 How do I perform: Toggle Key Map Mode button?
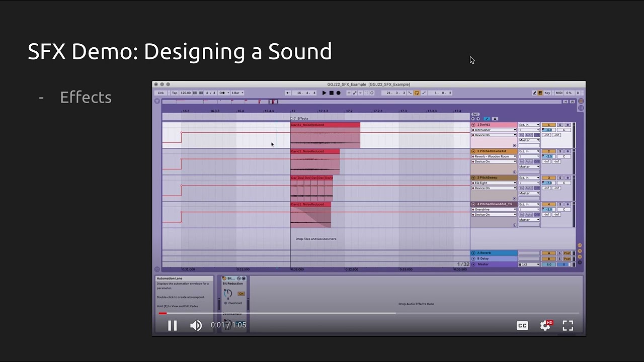547,93
